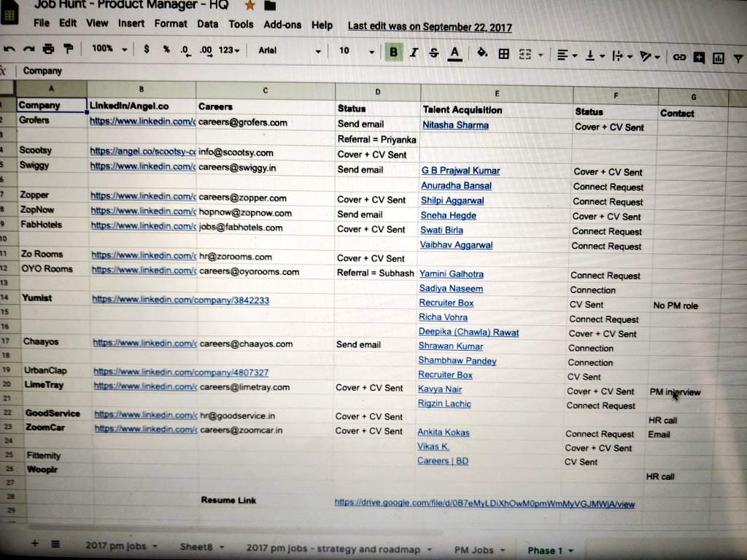Open text wrapping dropdown
Screen dimensions: 747x560
click(622, 57)
